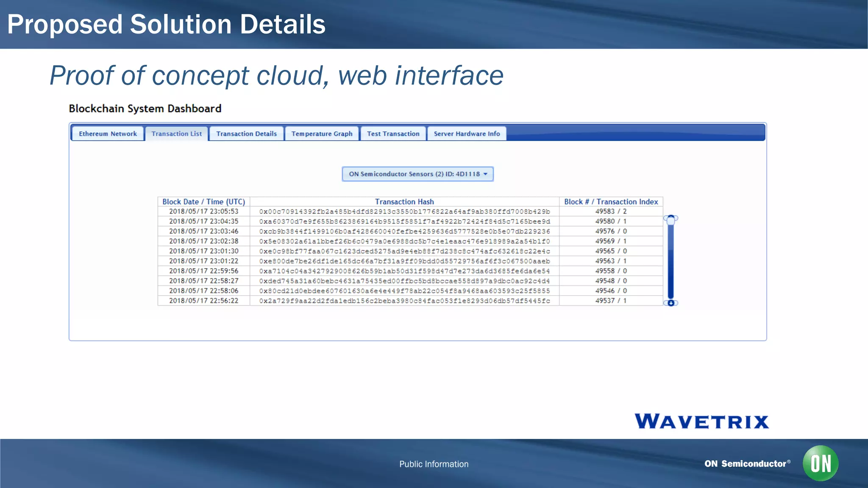Screen dimensions: 868x488
Task: Click scroll-down arrow of transaction list
Action: [x=671, y=303]
